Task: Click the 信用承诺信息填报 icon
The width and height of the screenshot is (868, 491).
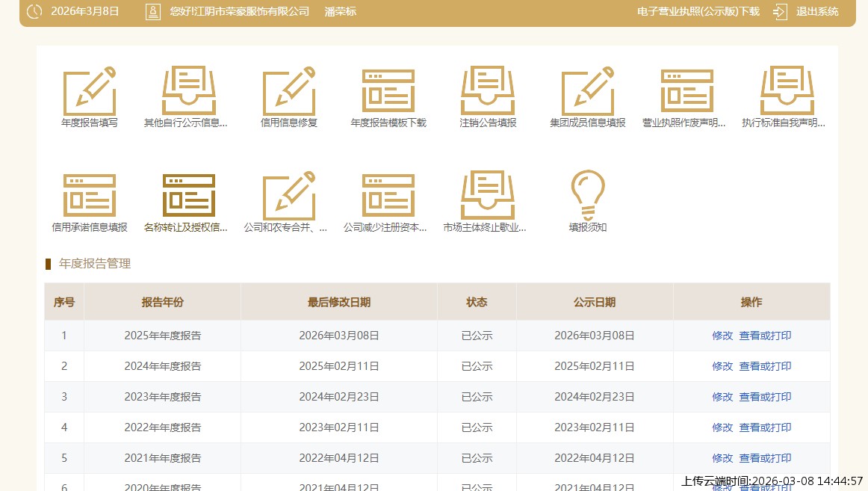Action: tap(90, 197)
